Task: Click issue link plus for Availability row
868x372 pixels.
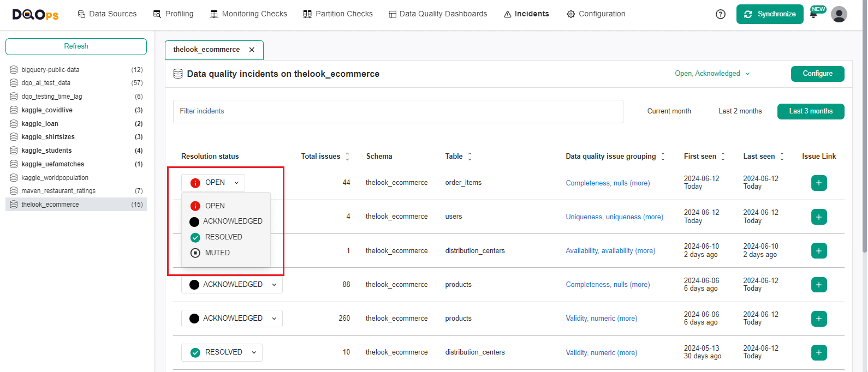Action: pos(819,250)
